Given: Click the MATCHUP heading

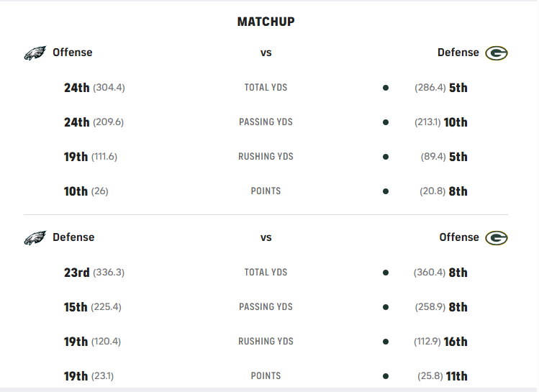Looking at the screenshot, I should 266,22.
